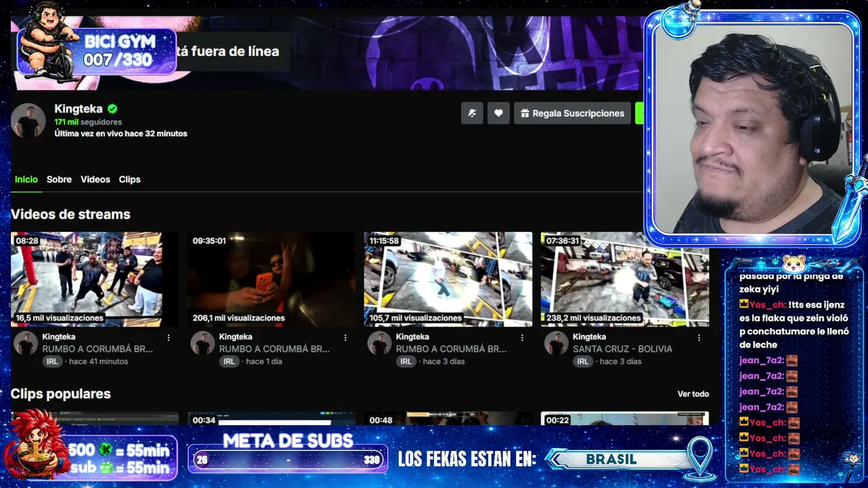Viewport: 868px width, 488px height.
Task: Switch to the Inicio tab
Action: 26,180
